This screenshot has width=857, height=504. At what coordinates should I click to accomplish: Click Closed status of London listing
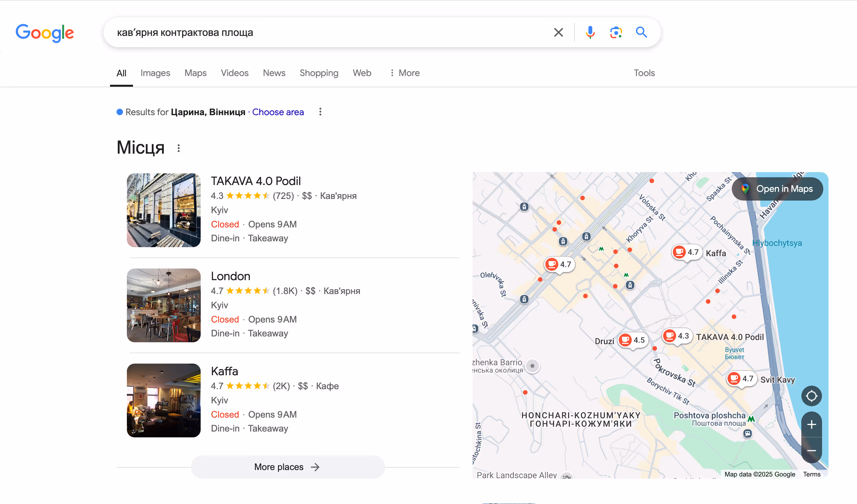[x=225, y=320]
